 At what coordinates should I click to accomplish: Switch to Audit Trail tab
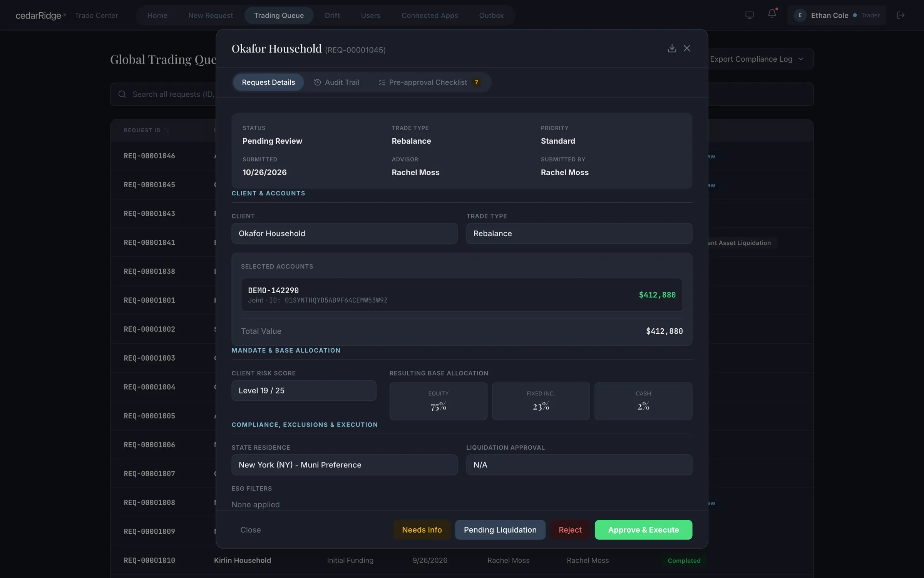click(x=336, y=82)
